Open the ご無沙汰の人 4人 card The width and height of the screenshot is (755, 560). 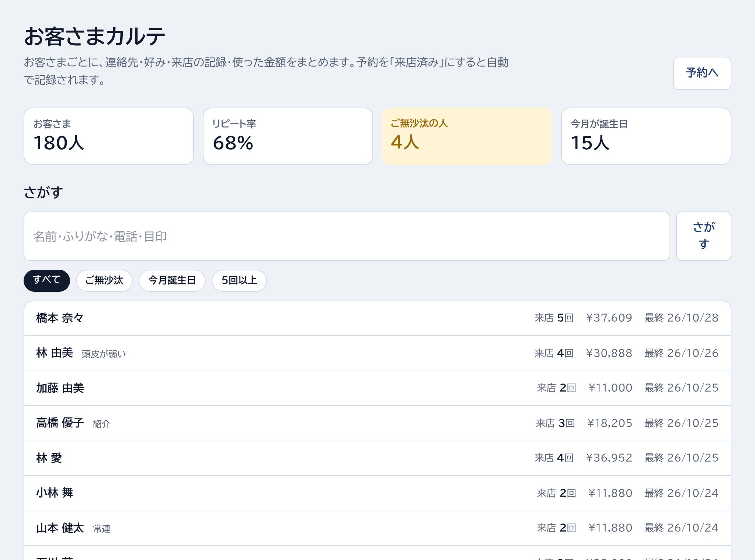pos(467,136)
